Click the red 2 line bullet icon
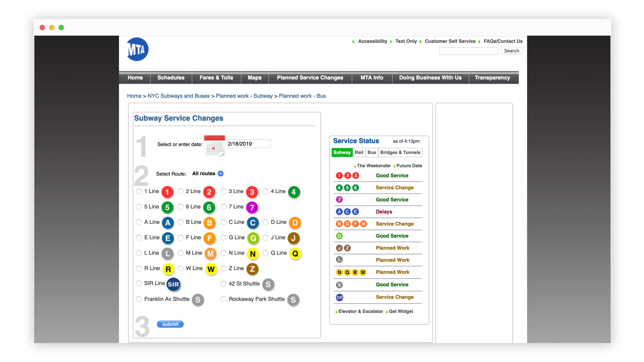 (209, 192)
